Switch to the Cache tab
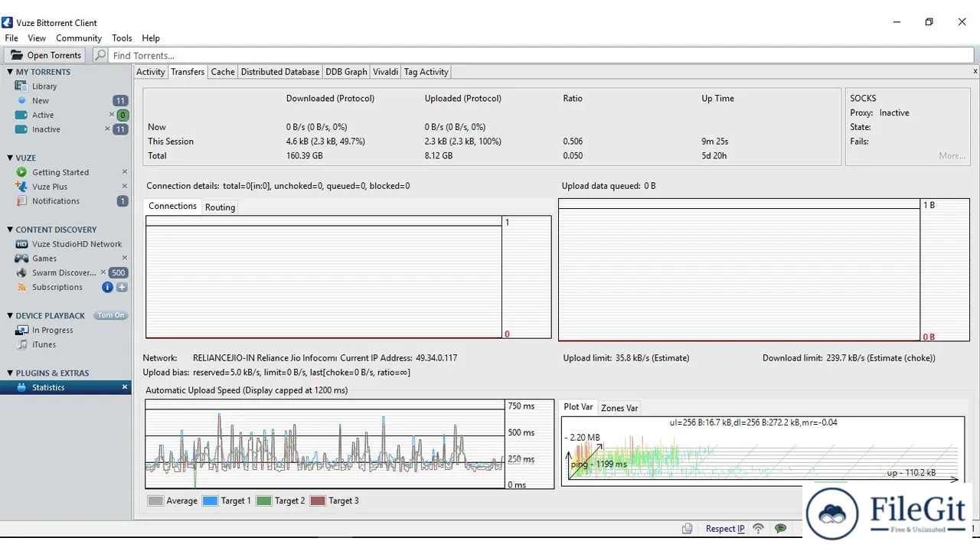This screenshot has height=551, width=980. (223, 72)
